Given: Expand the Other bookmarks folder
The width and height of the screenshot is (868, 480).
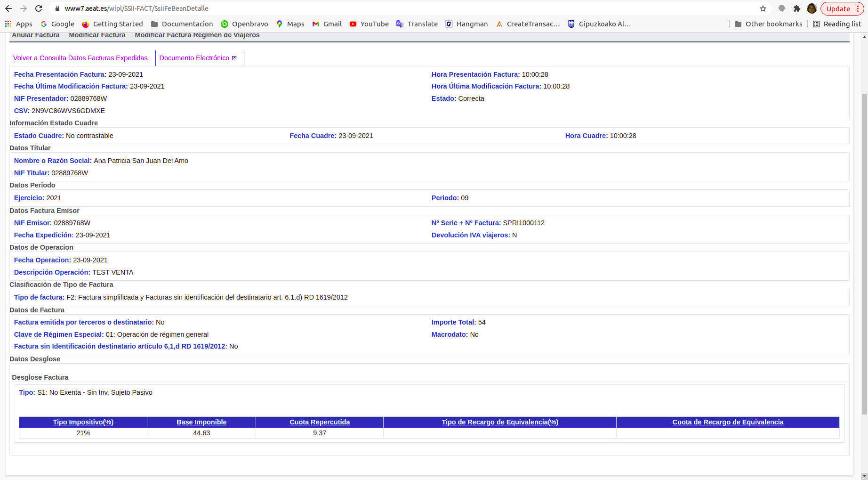Looking at the screenshot, I should [x=768, y=24].
